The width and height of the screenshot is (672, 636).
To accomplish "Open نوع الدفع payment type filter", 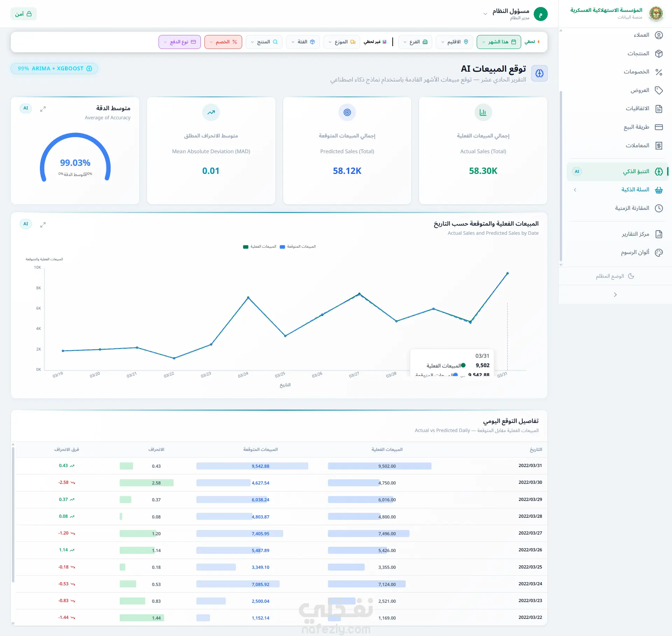I will tap(180, 42).
